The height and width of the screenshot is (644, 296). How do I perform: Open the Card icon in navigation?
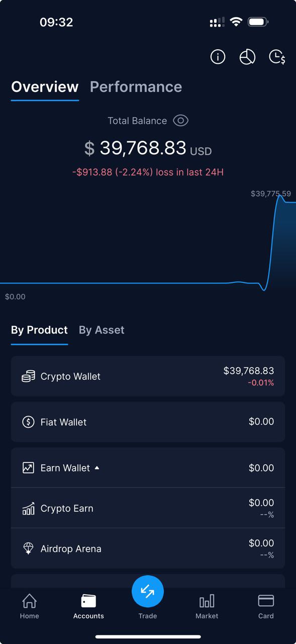[x=266, y=601]
